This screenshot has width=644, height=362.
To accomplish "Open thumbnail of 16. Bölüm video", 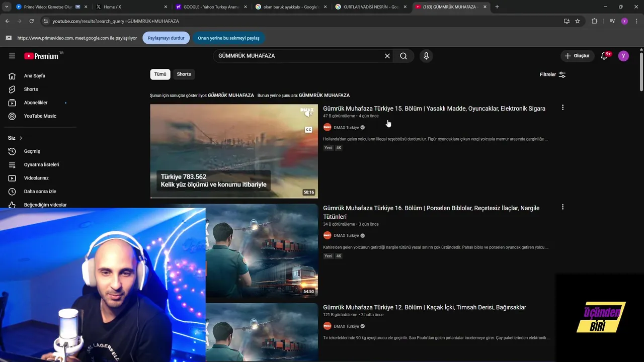I will pyautogui.click(x=262, y=250).
